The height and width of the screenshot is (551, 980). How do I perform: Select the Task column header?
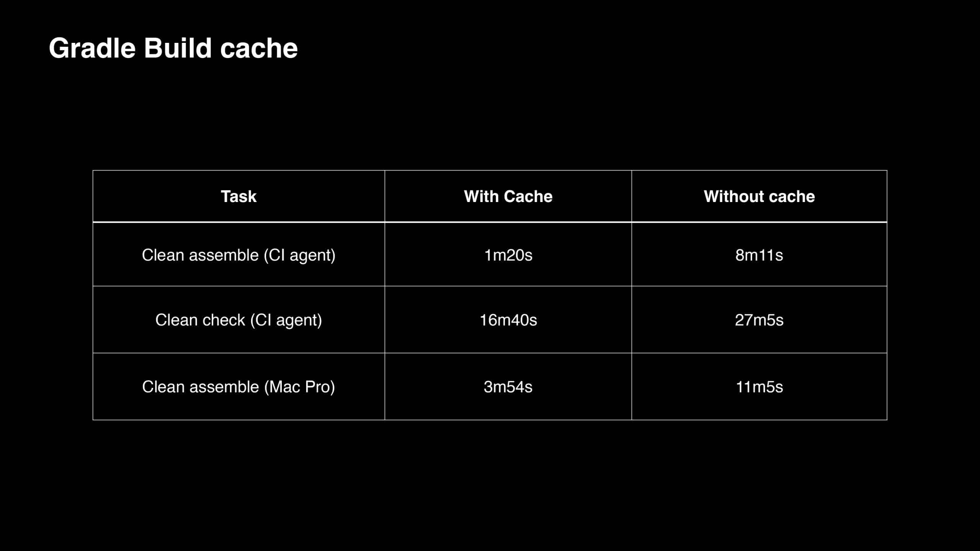coord(238,196)
